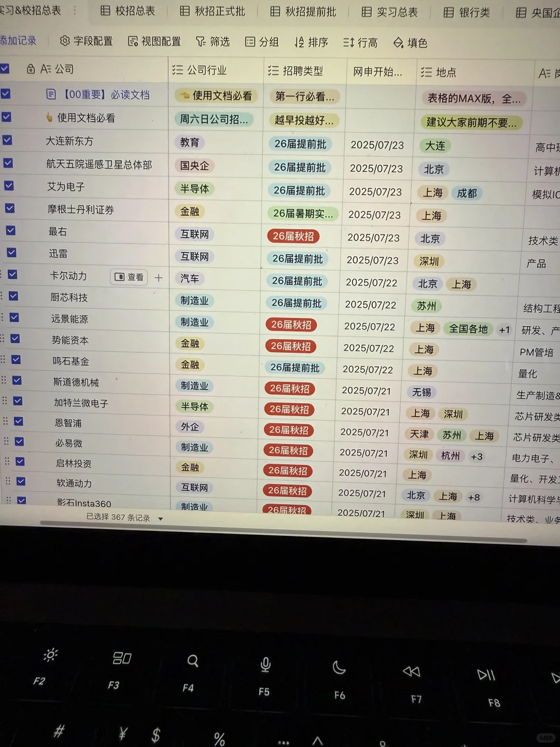Click the +3 overflow tag in 必易微 row
Screen dimensions: 560x747
pyautogui.click(x=477, y=457)
